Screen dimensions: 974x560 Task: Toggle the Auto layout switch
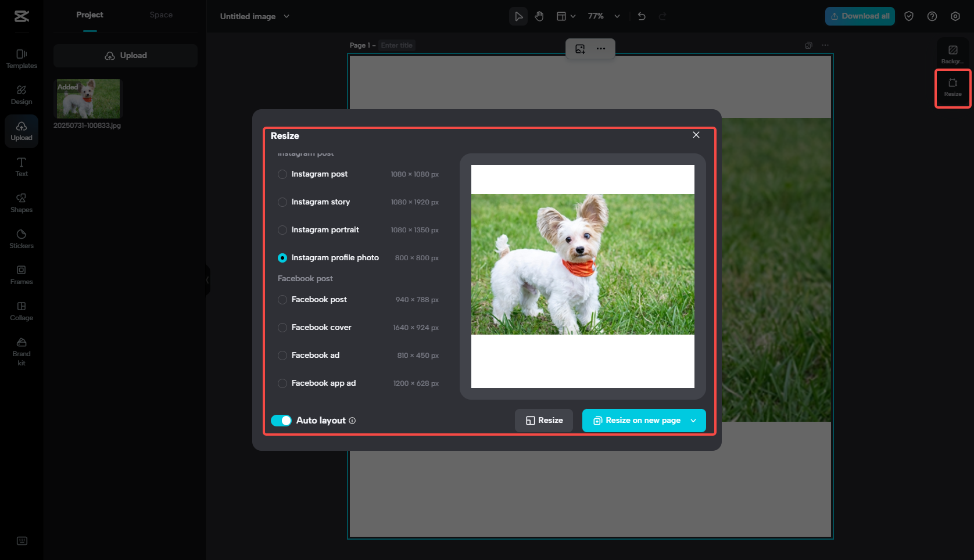point(281,421)
